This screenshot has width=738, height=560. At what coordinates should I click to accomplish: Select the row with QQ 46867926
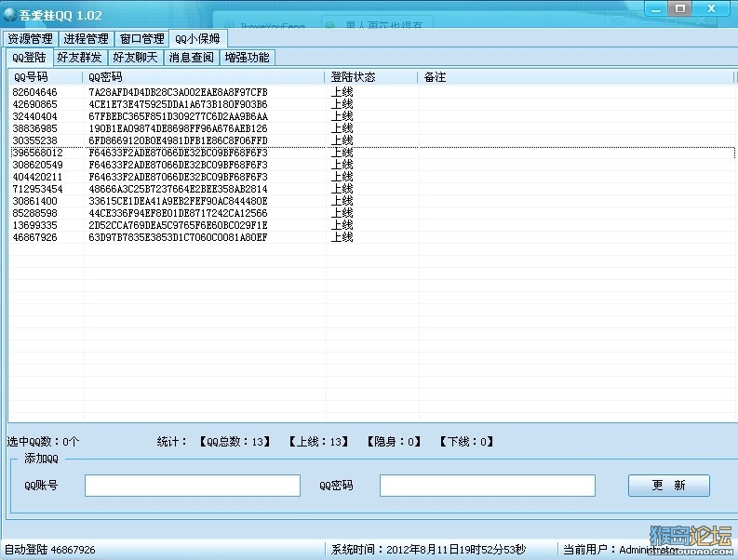372,237
